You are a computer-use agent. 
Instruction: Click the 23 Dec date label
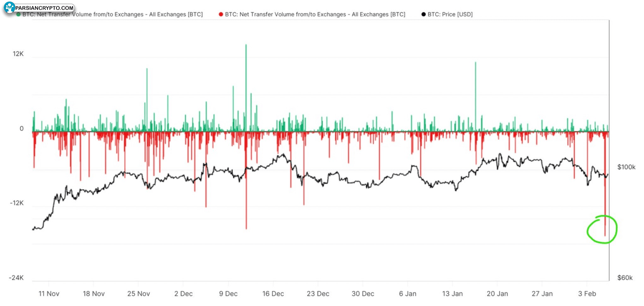click(x=318, y=294)
